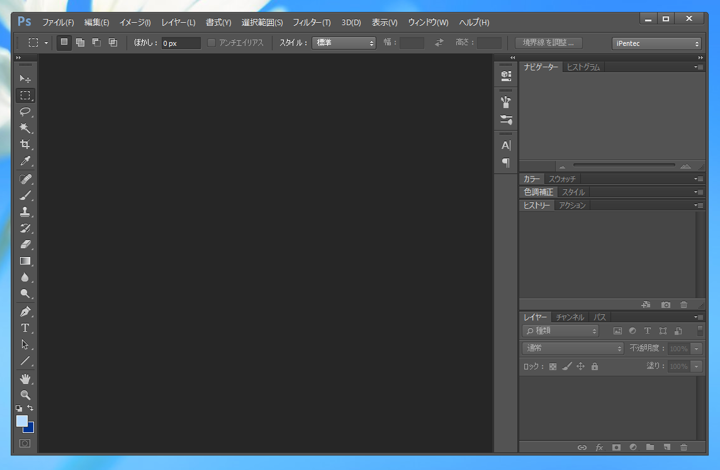Create new snapshot in History panel
Screen dimensions: 720x470
[x=665, y=305]
